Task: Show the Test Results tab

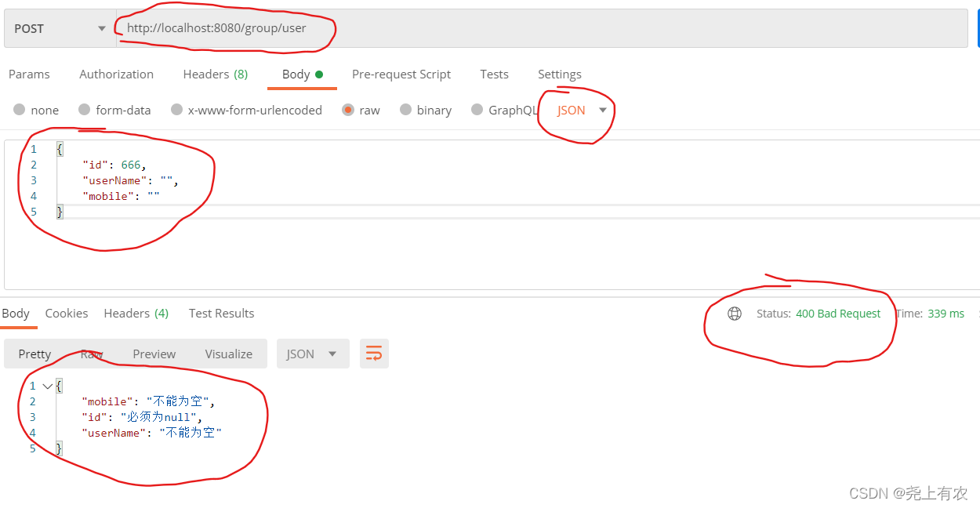Action: pyautogui.click(x=222, y=313)
